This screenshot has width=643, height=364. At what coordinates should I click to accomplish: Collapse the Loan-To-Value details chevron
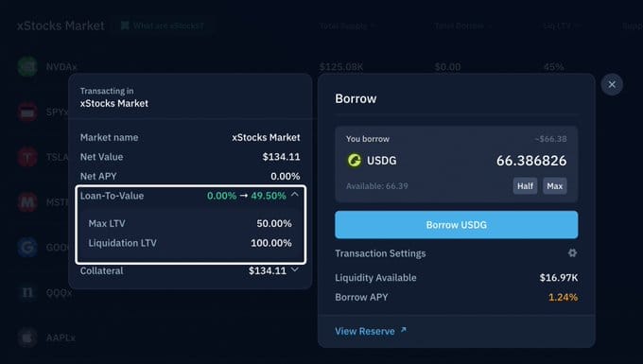(294, 195)
